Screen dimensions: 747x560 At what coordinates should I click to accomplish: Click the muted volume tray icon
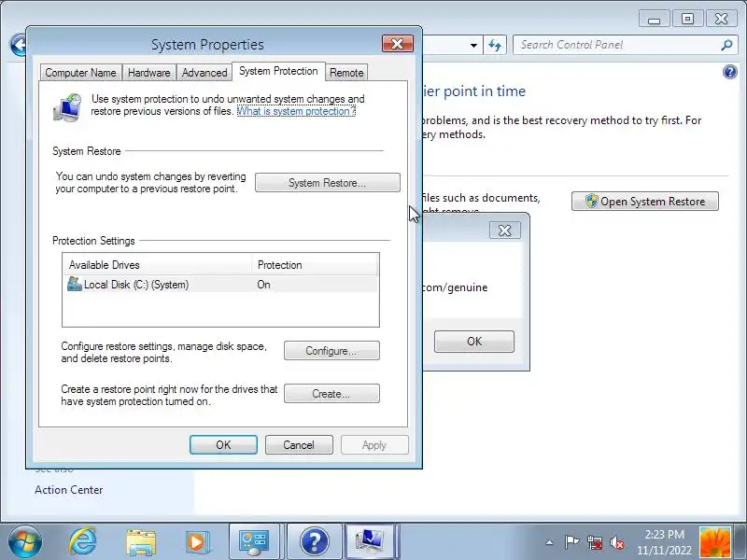pyautogui.click(x=617, y=542)
